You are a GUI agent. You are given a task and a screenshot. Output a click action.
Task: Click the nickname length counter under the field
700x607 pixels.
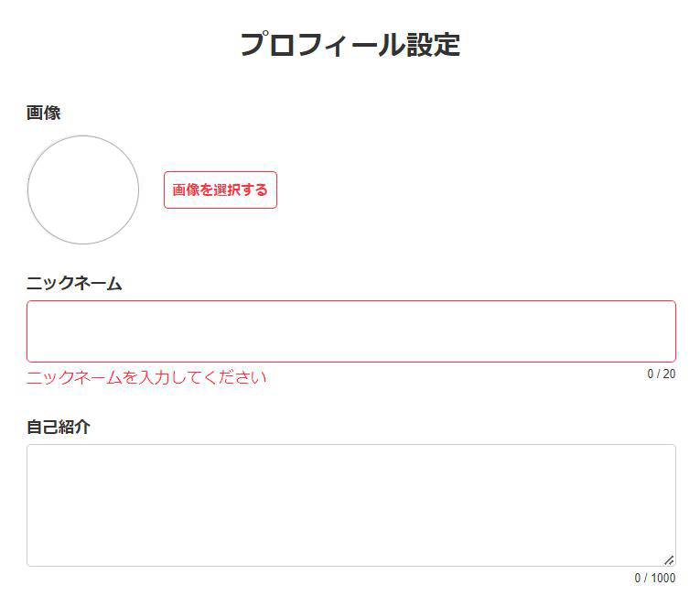tap(661, 374)
